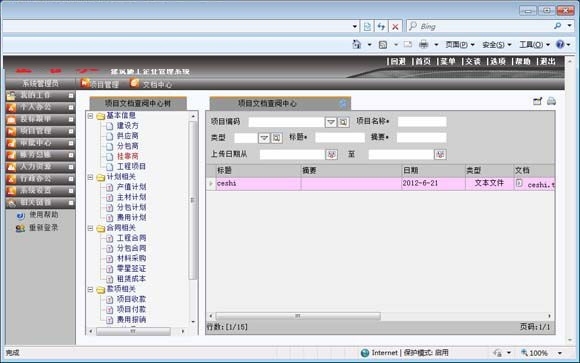The height and width of the screenshot is (363, 580).
Task: Open the 100% zoom level dropdown
Action: click(x=560, y=353)
